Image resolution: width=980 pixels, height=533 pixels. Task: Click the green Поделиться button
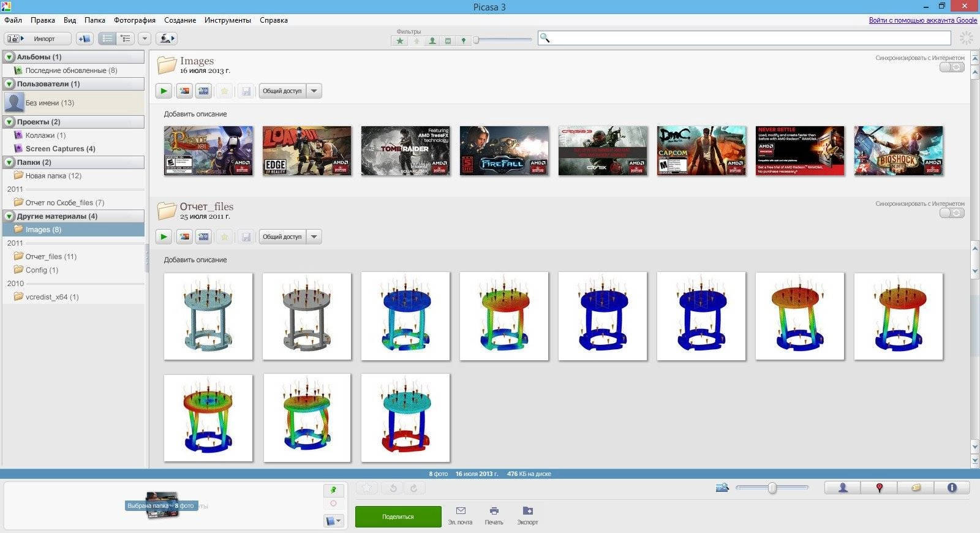click(398, 516)
